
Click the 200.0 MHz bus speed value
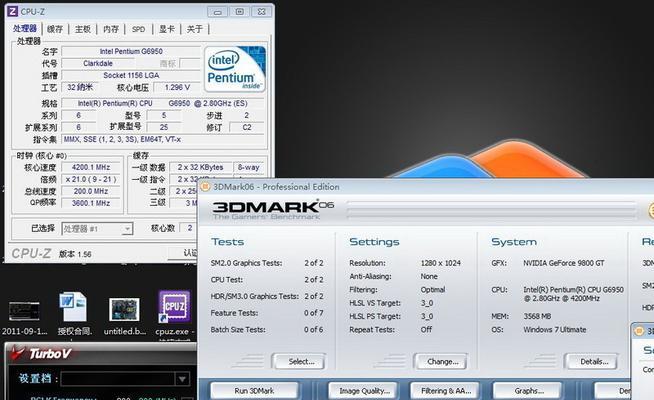point(91,191)
